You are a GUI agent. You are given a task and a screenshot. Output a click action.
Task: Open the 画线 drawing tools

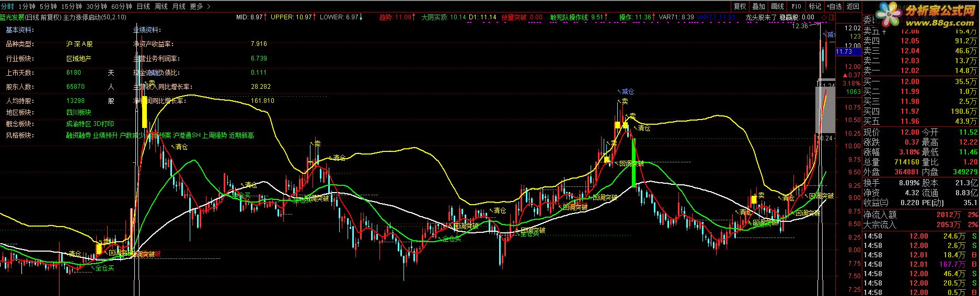click(x=777, y=6)
